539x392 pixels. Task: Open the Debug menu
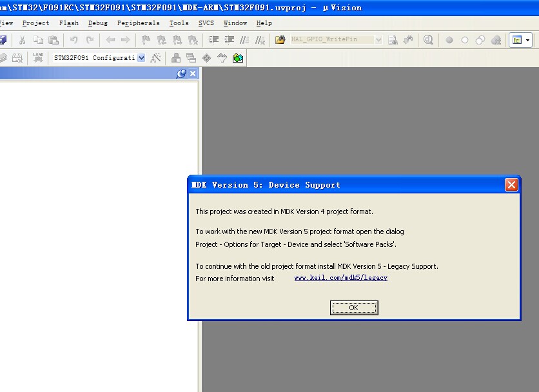(98, 23)
